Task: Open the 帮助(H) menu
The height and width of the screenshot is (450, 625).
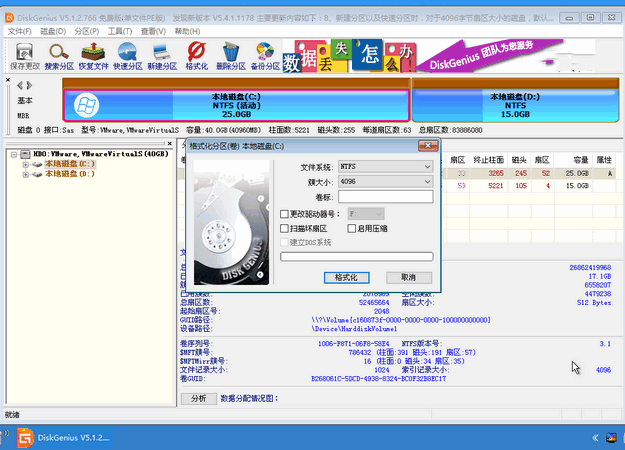Action: tap(187, 31)
